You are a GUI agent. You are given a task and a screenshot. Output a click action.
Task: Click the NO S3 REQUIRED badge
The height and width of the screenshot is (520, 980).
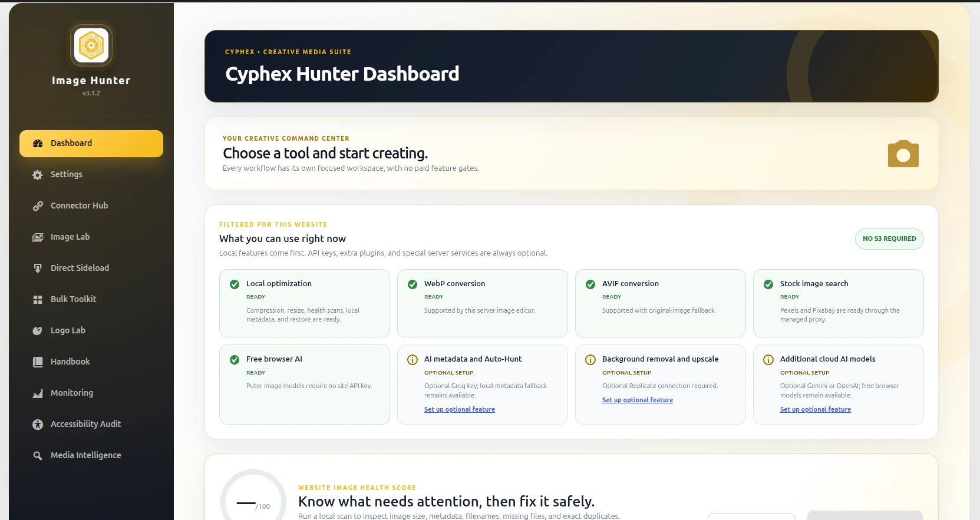[x=889, y=239]
